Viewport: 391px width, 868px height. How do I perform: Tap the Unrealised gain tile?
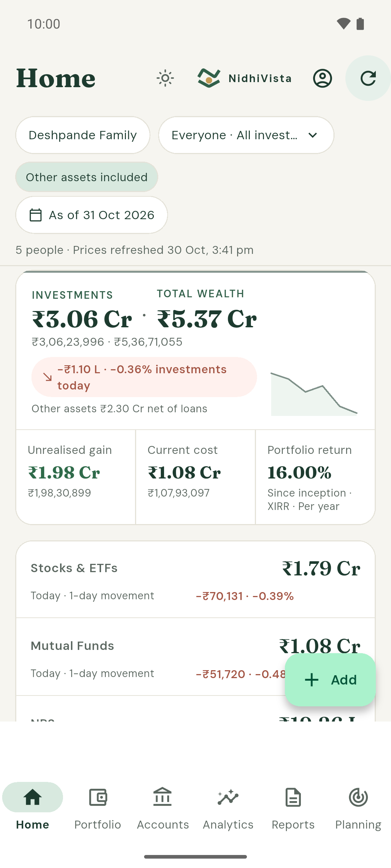pyautogui.click(x=76, y=477)
